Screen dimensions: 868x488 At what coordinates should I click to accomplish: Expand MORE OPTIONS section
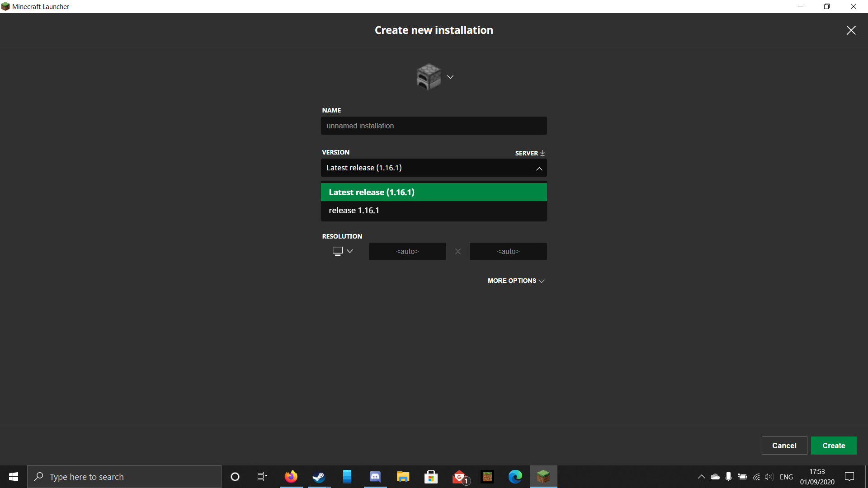point(516,281)
